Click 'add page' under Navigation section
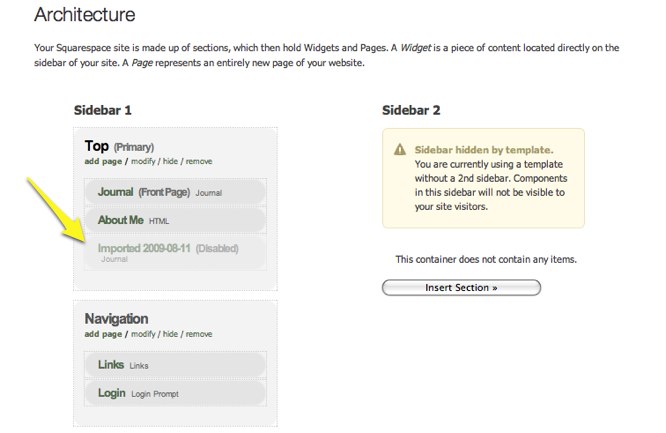Viewport: 666px width, 433px height. (x=105, y=334)
